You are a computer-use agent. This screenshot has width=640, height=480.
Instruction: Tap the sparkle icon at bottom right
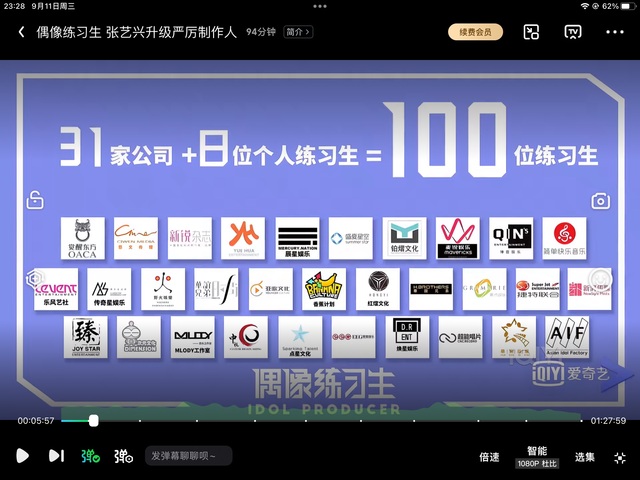click(620, 456)
